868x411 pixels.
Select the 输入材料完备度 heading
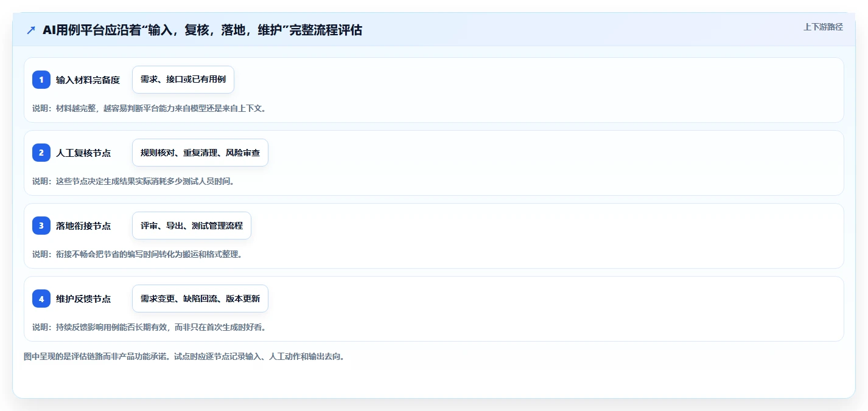pos(88,80)
